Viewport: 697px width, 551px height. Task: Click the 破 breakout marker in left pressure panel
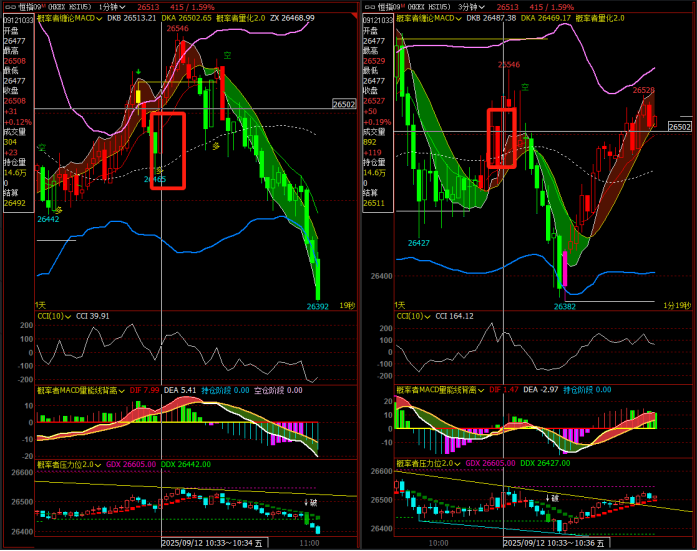(312, 502)
